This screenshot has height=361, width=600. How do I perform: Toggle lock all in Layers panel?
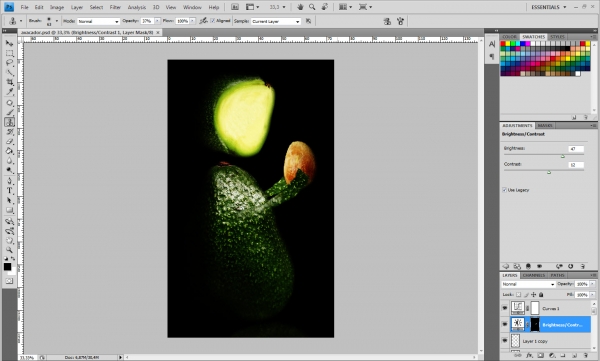tap(541, 295)
